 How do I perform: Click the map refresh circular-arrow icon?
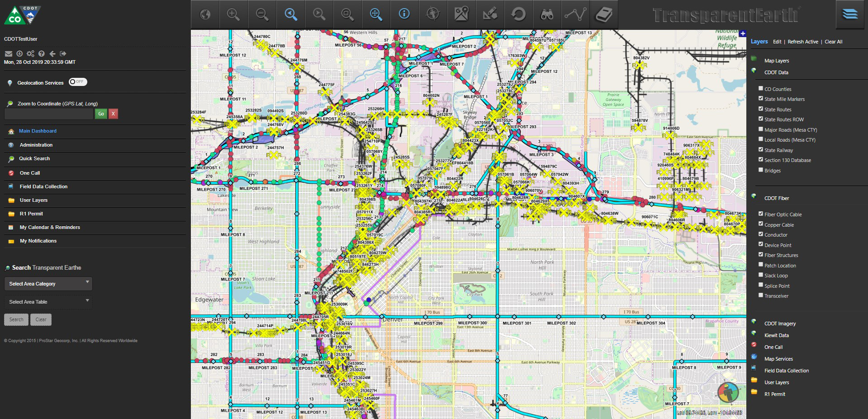(x=518, y=14)
